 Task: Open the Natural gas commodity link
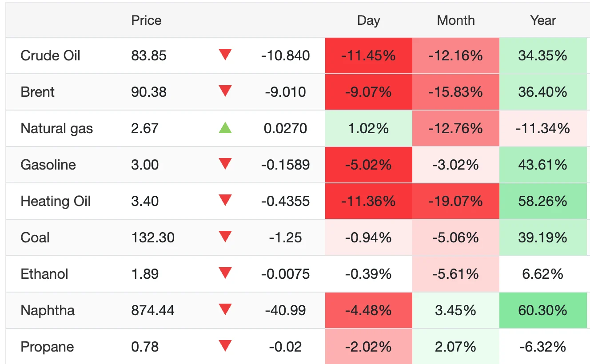pyautogui.click(x=56, y=129)
